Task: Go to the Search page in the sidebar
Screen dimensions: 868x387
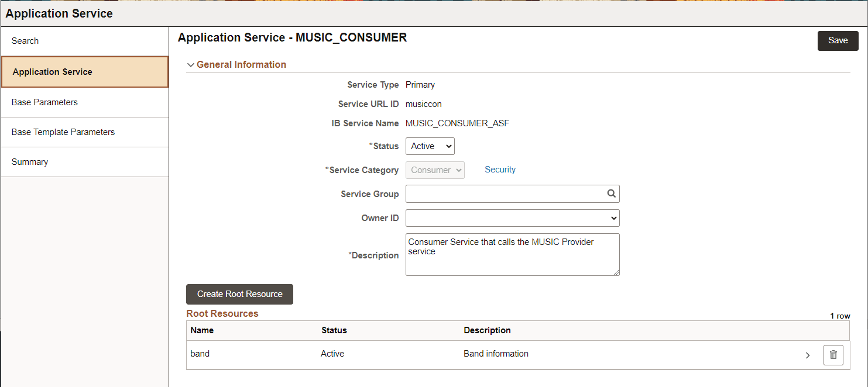Action: click(x=25, y=40)
